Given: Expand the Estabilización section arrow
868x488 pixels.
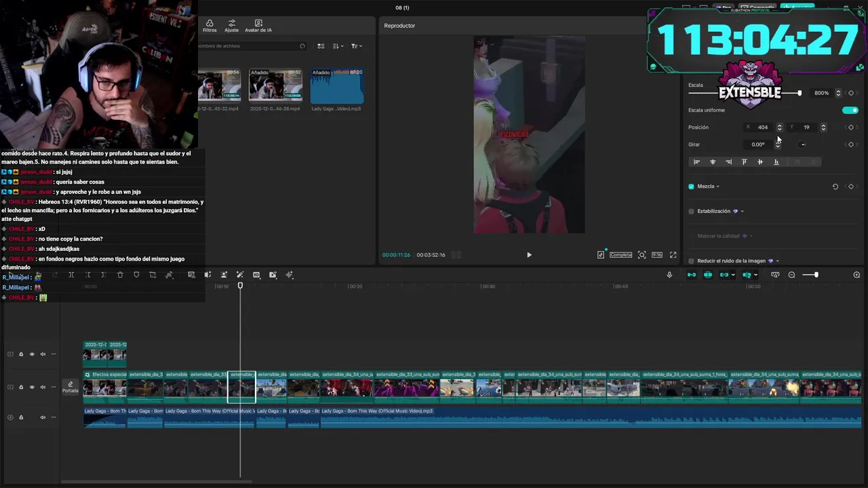Looking at the screenshot, I should point(742,211).
